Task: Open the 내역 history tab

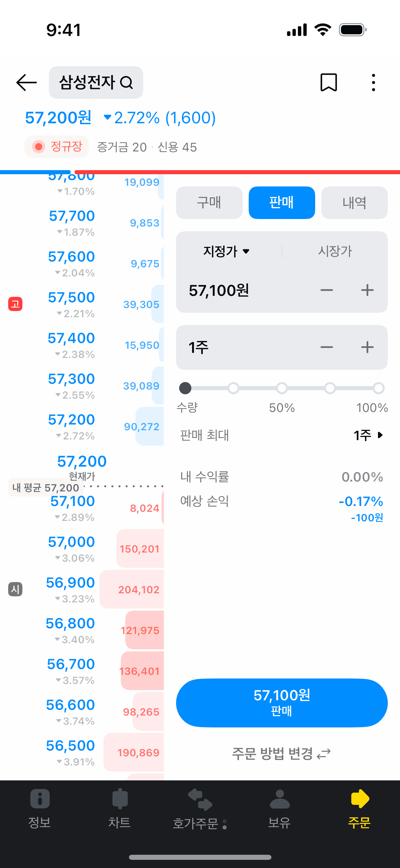Action: point(354,203)
